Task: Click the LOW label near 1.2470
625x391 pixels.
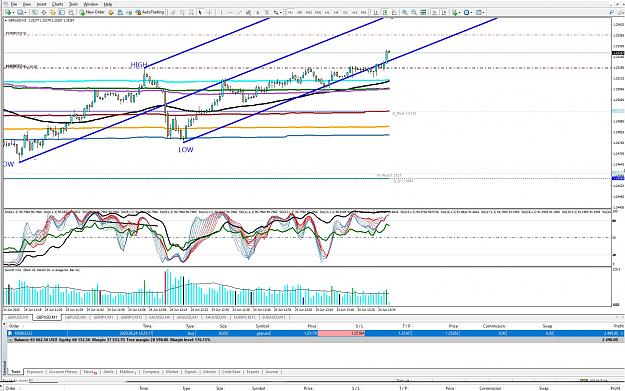Action: pos(186,149)
